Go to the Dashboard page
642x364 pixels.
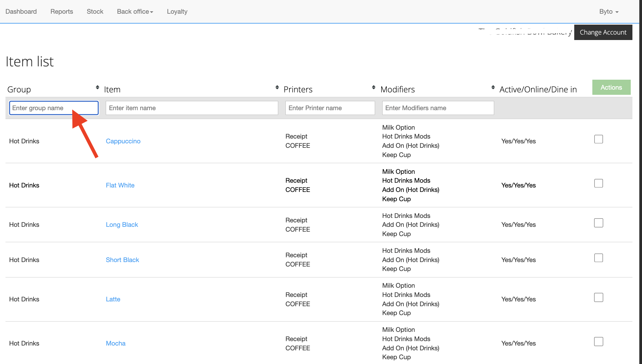21,12
